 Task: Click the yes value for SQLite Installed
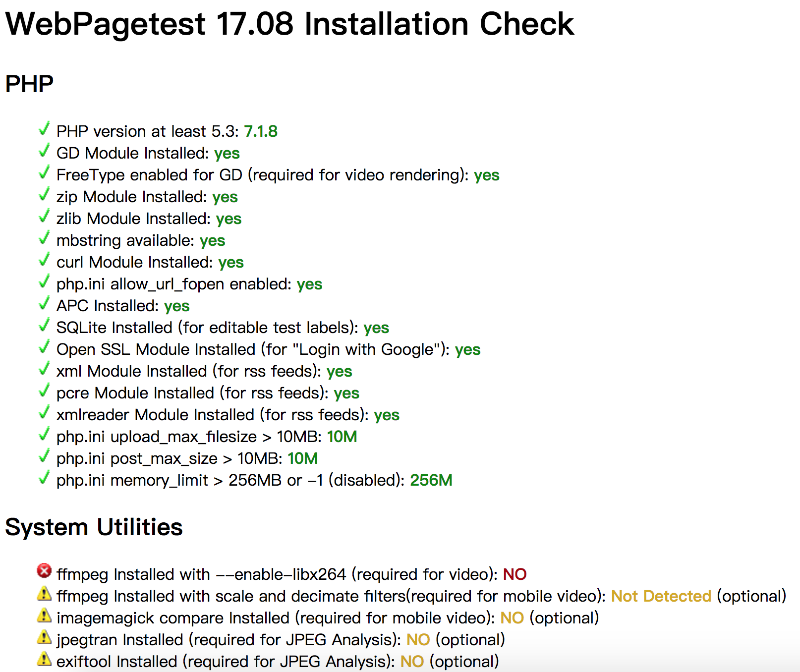pos(376,328)
